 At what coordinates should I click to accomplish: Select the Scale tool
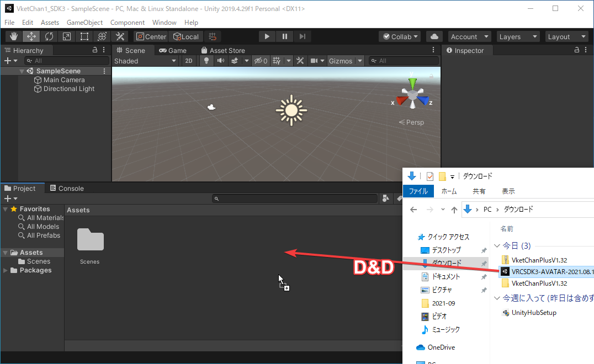pos(66,36)
